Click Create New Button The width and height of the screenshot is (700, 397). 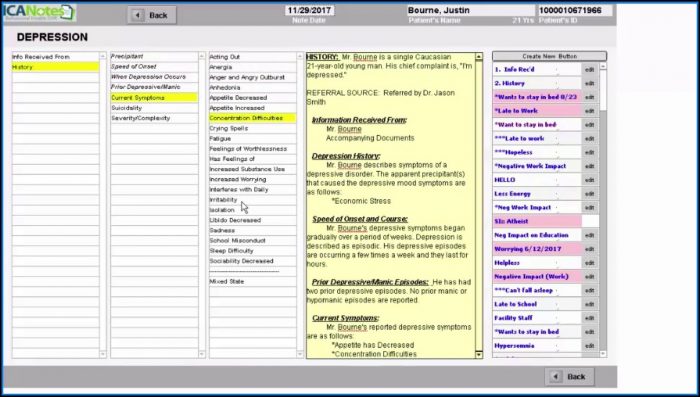(549, 56)
